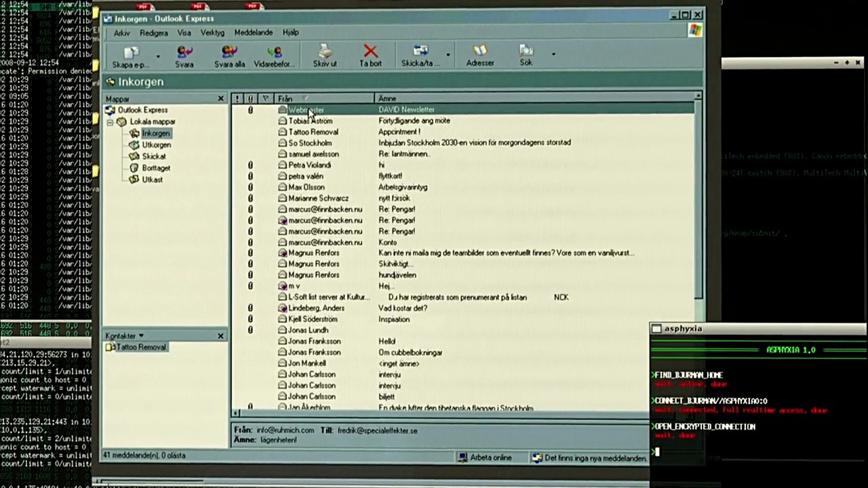This screenshot has width=868, height=488.
Task: Click the asphyxia window title bar icon
Action: (x=656, y=329)
